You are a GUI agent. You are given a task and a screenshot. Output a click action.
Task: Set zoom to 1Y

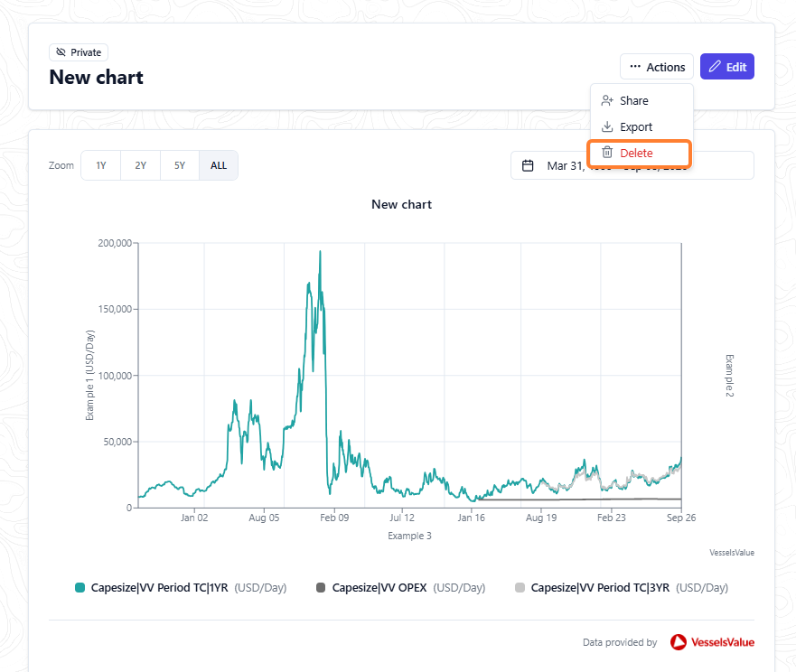[101, 165]
